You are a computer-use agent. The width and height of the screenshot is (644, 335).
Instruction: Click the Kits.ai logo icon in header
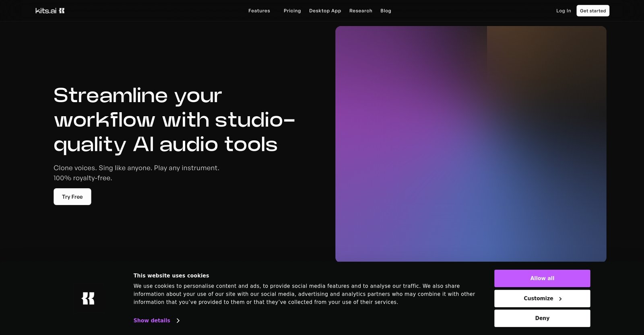tap(62, 11)
